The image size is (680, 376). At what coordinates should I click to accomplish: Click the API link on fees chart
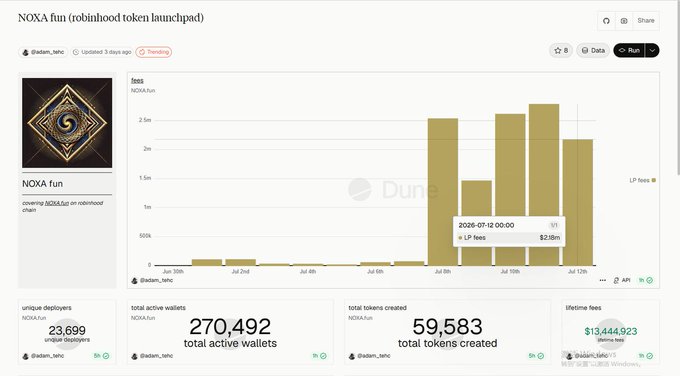click(x=622, y=281)
